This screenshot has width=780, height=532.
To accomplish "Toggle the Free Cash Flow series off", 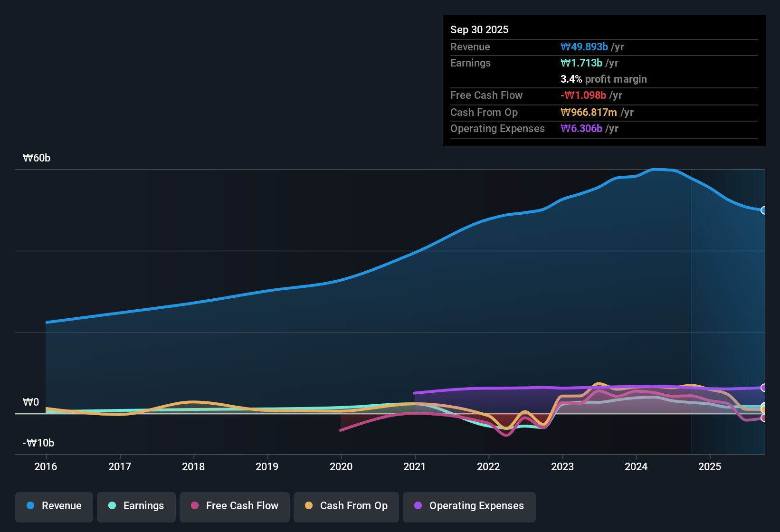I will pos(234,506).
